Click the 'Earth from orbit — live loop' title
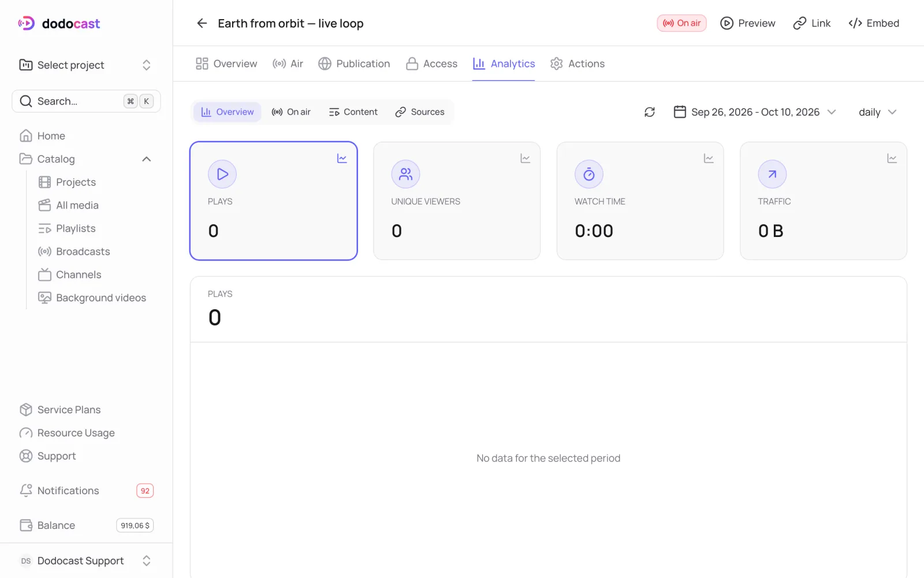924x578 pixels. 290,24
